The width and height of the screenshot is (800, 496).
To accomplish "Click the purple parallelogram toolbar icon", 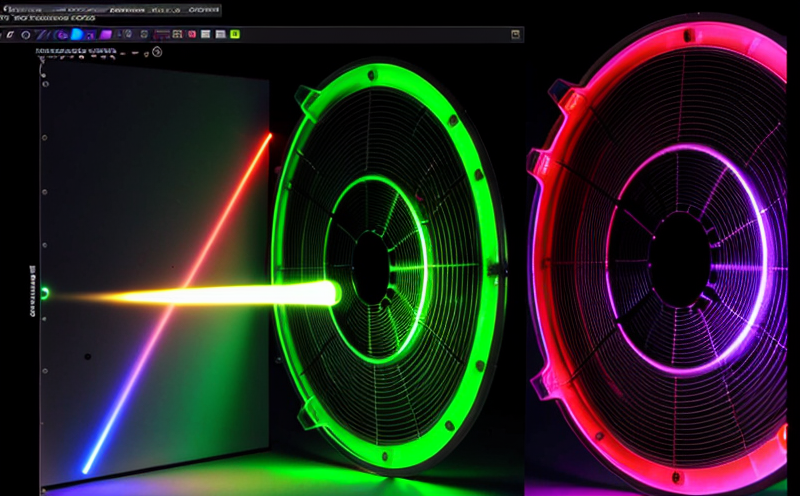I will (x=106, y=34).
